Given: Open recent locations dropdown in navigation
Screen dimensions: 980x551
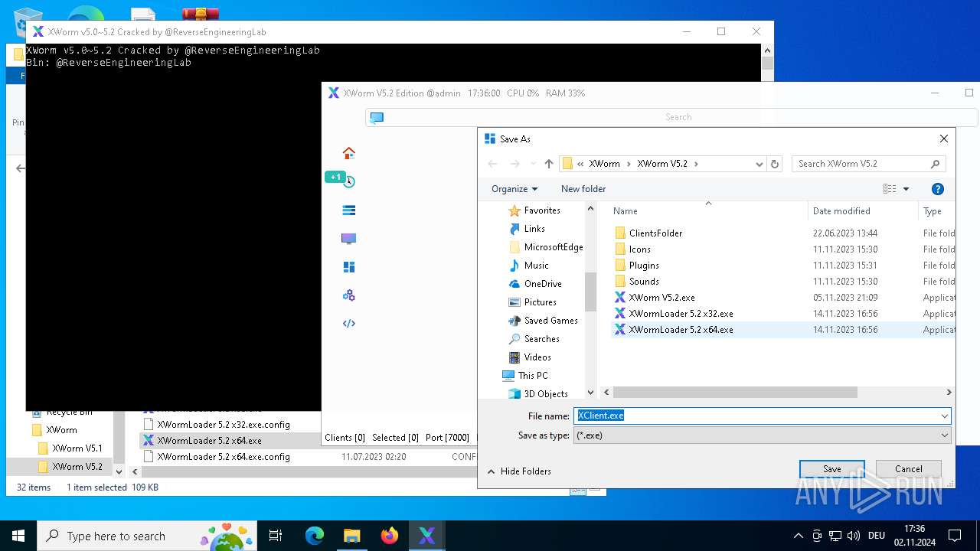Looking at the screenshot, I should point(533,164).
